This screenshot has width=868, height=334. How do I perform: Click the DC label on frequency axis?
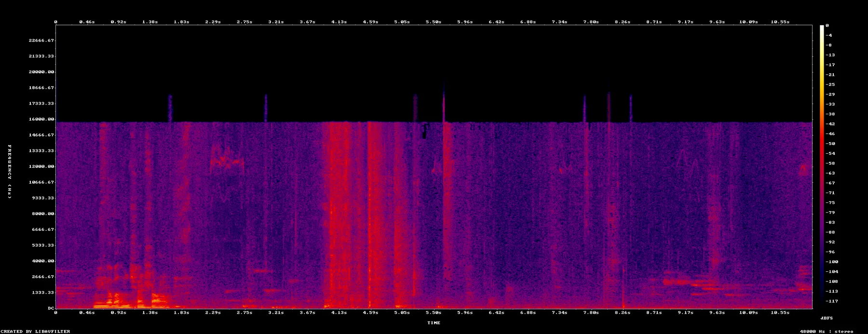(x=51, y=308)
